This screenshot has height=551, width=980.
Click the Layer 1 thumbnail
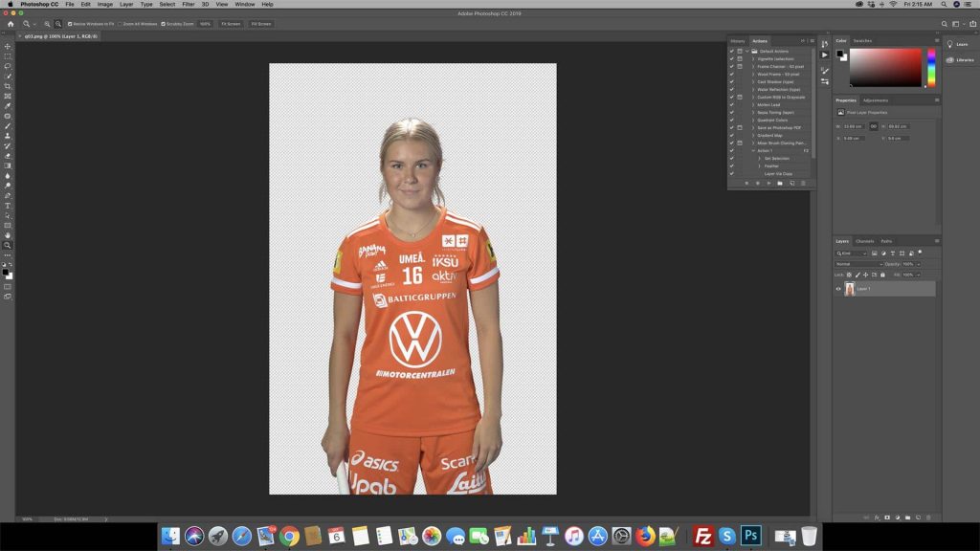point(850,289)
